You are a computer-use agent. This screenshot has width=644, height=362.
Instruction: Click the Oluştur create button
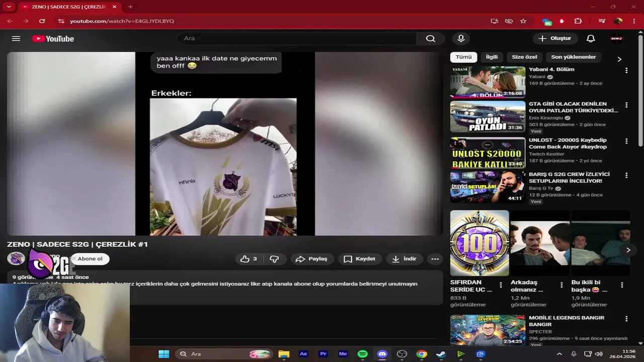[554, 39]
